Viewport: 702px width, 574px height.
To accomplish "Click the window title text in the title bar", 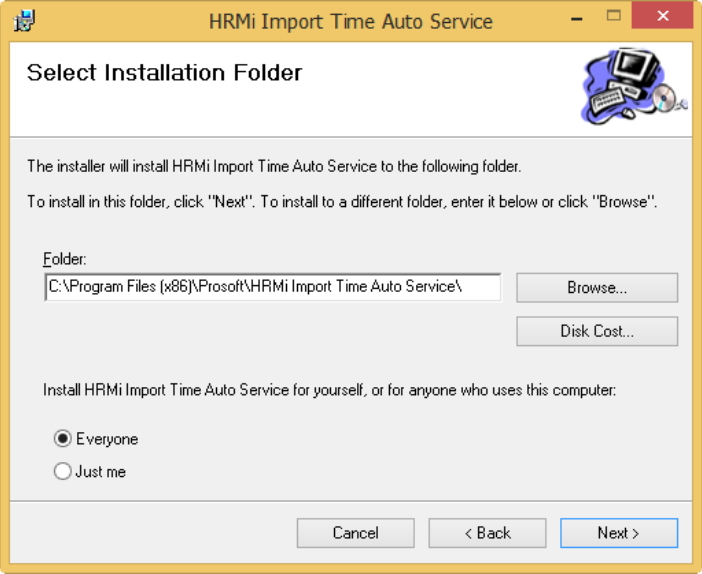I will [351, 21].
